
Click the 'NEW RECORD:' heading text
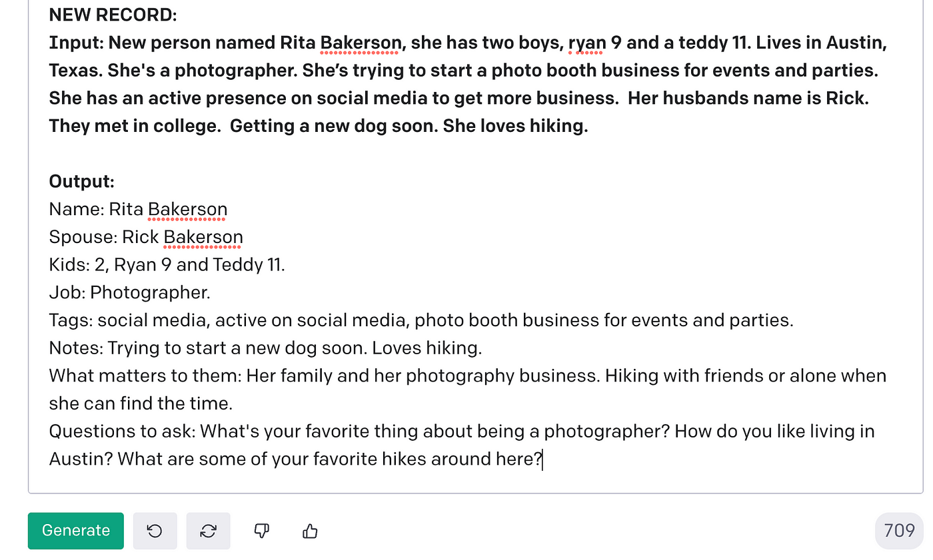[113, 15]
